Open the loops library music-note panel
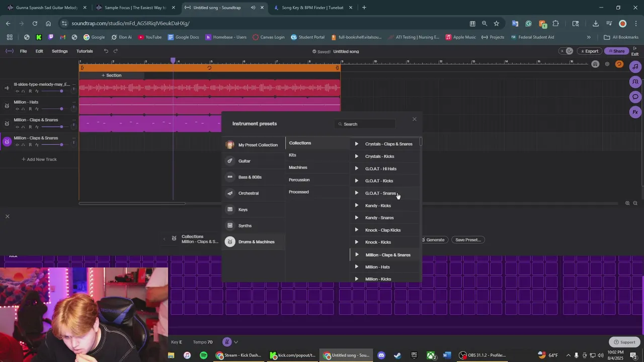644x362 pixels. pyautogui.click(x=635, y=66)
